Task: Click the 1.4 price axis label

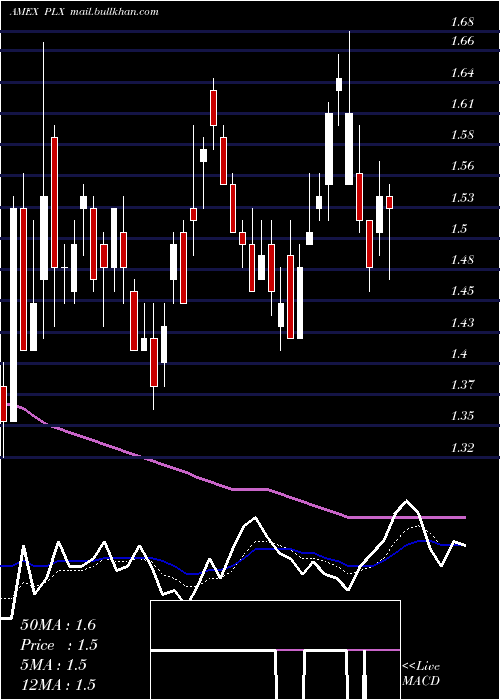Action: pos(458,354)
